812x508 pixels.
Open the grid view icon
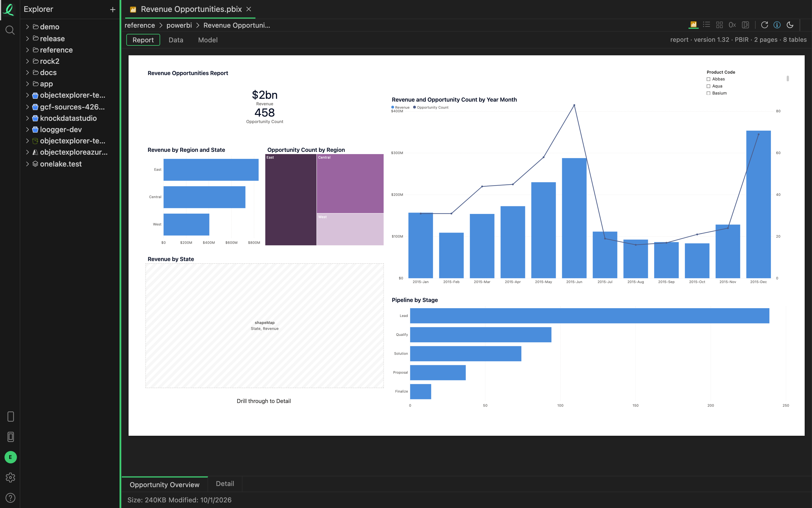[720, 25]
